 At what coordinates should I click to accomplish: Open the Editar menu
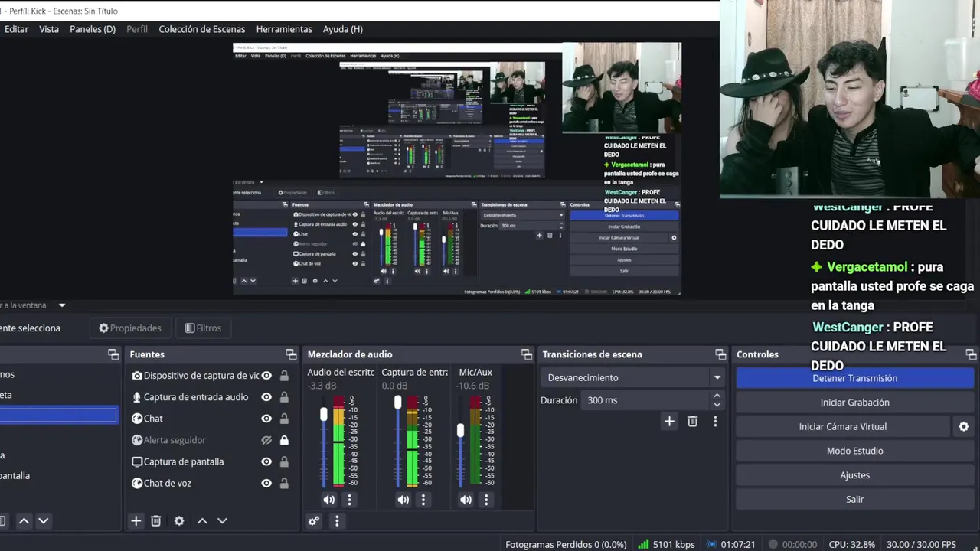(16, 29)
